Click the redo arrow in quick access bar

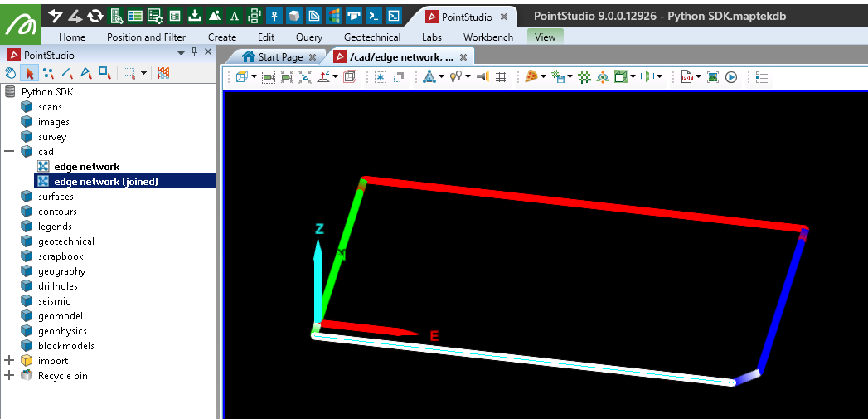75,16
